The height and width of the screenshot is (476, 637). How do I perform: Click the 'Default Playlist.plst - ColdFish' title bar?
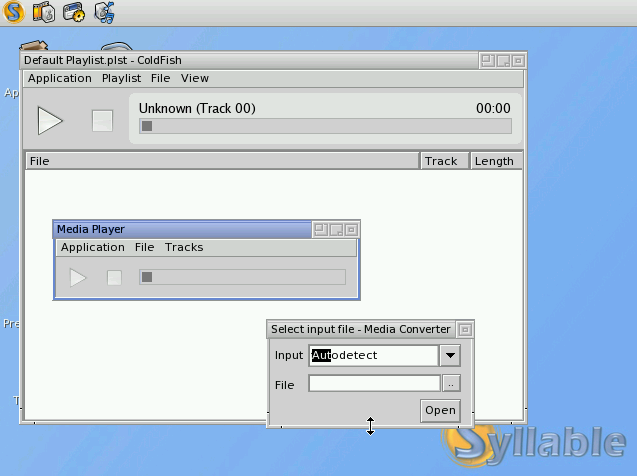coord(249,61)
